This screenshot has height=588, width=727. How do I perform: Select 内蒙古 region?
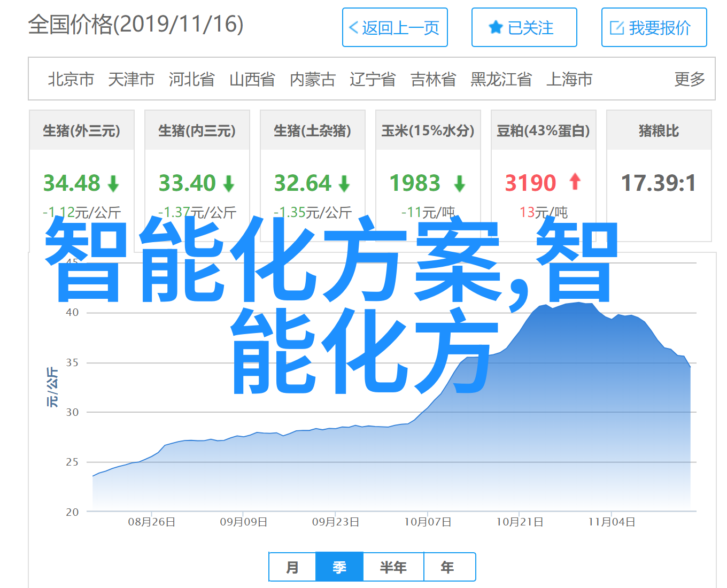(x=312, y=79)
